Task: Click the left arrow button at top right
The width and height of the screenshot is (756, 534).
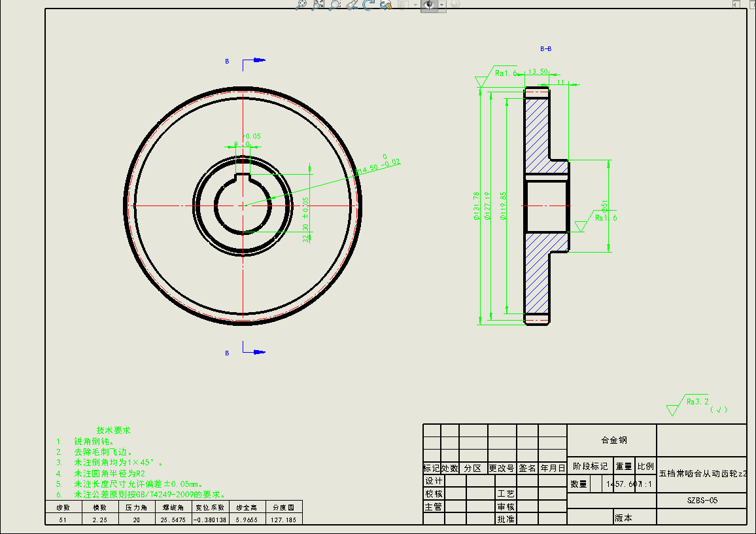Action: point(736,4)
